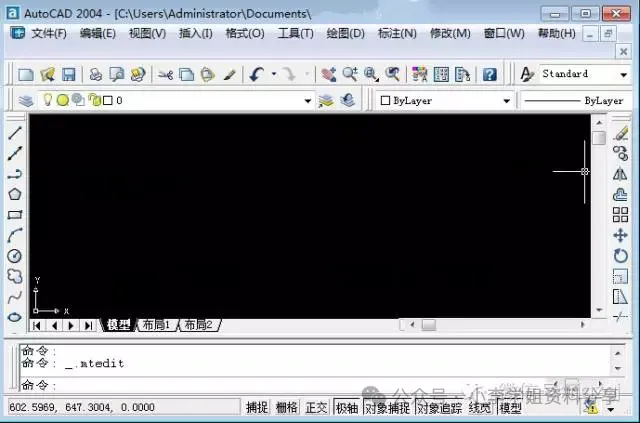Open the 视图(V) menu
Screen dimensions: 640x423
pyautogui.click(x=147, y=33)
